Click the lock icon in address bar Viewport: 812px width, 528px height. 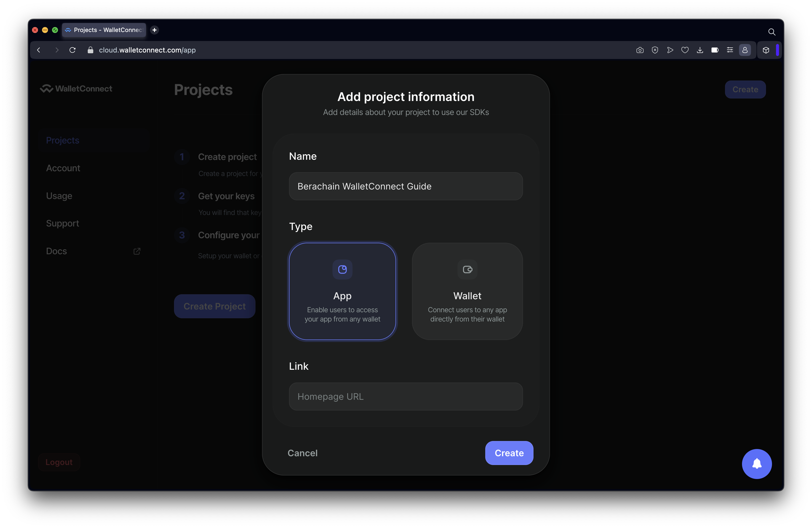click(90, 50)
